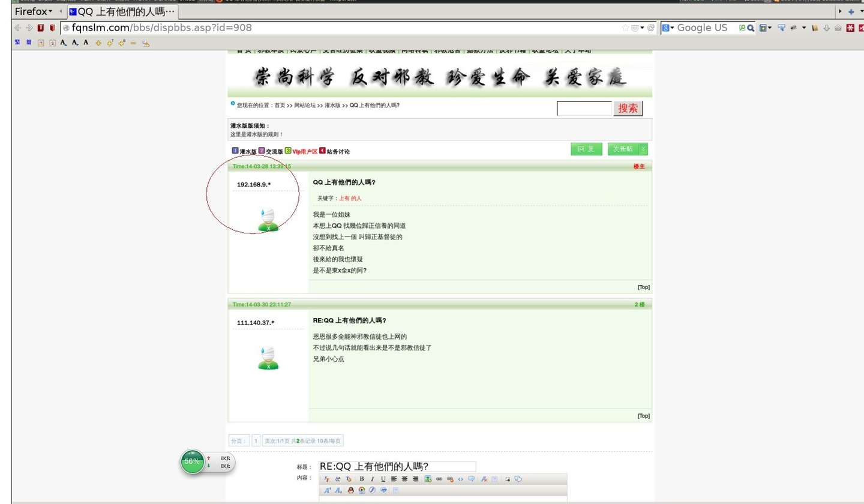Screen dimensions: 864x504
Task: Insert an image in the reply editor
Action: click(428, 479)
